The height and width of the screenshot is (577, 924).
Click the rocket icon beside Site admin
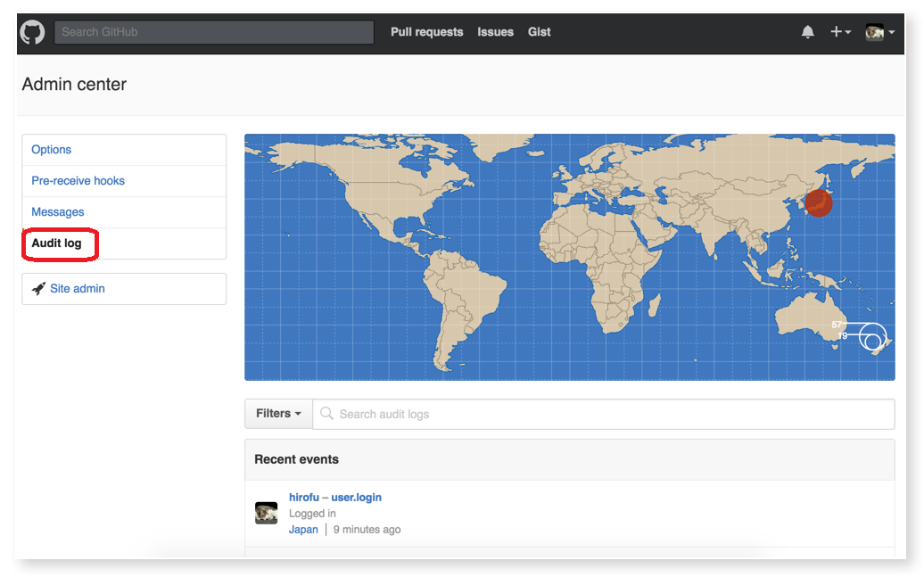[38, 289]
